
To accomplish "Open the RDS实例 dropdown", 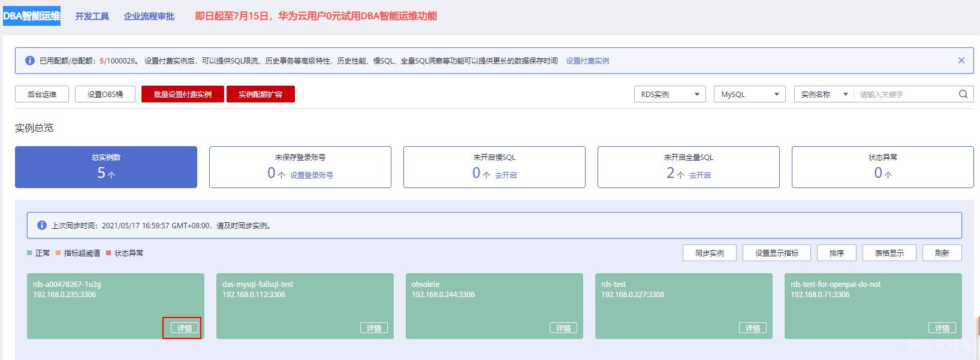I will [x=670, y=94].
